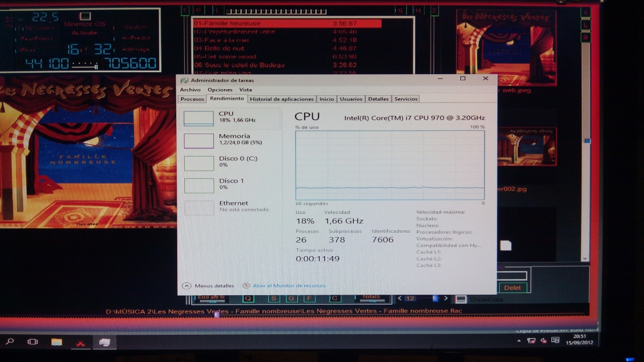Click the 'x' button in the player's right column

(x=586, y=13)
